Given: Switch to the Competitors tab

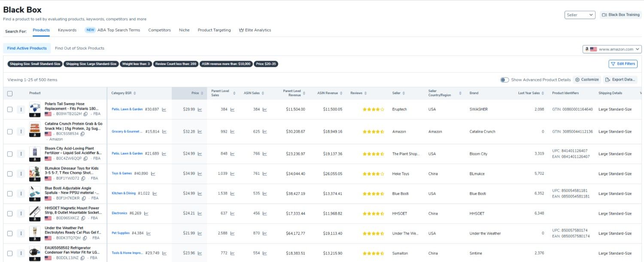Looking at the screenshot, I should pyautogui.click(x=159, y=30).
